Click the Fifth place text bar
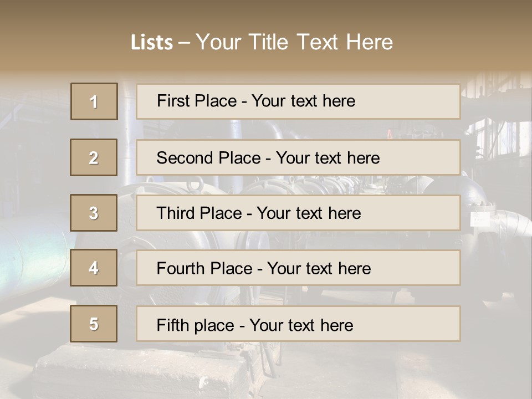The width and height of the screenshot is (532, 399). point(298,324)
